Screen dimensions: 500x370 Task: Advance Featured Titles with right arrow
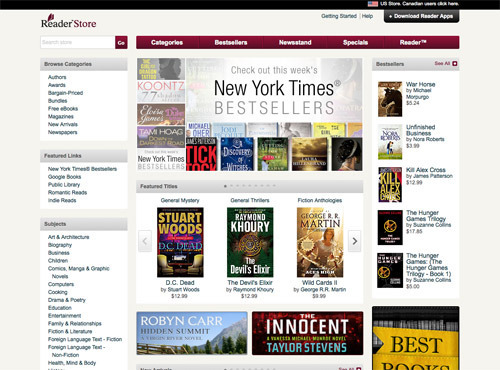click(355, 241)
